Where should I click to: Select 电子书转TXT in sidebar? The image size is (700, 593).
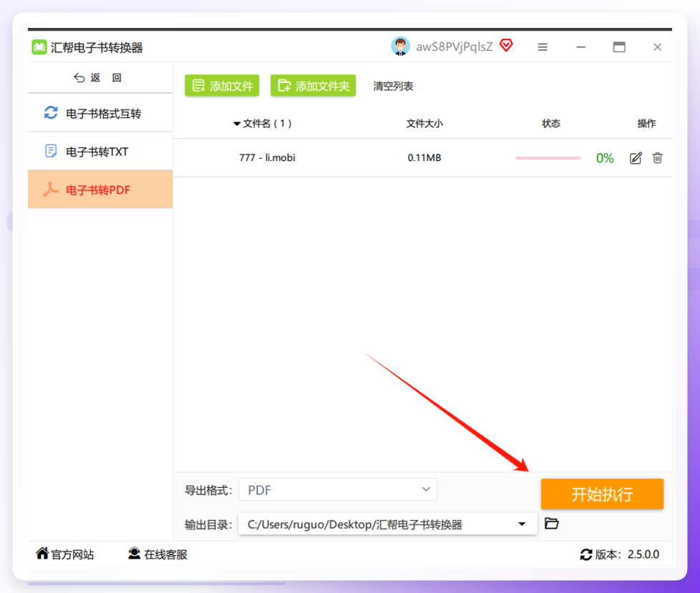pyautogui.click(x=100, y=152)
